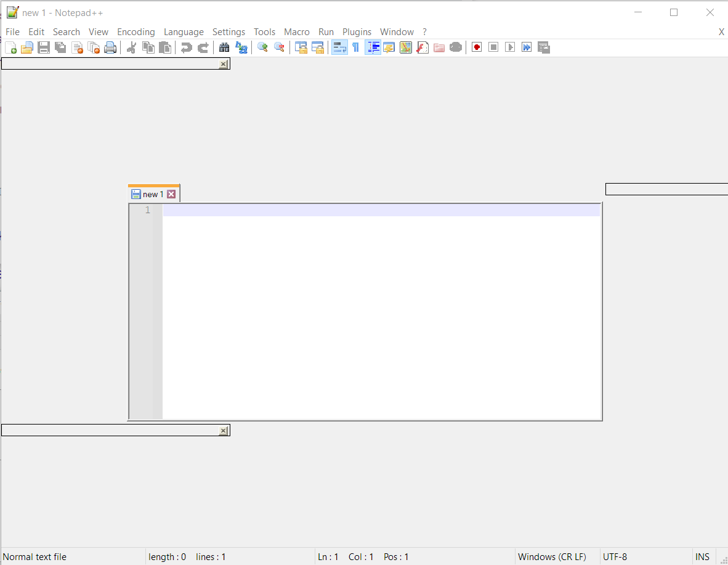This screenshot has height=565, width=728.
Task: Click the Copy toolbar icon
Action: pos(148,47)
